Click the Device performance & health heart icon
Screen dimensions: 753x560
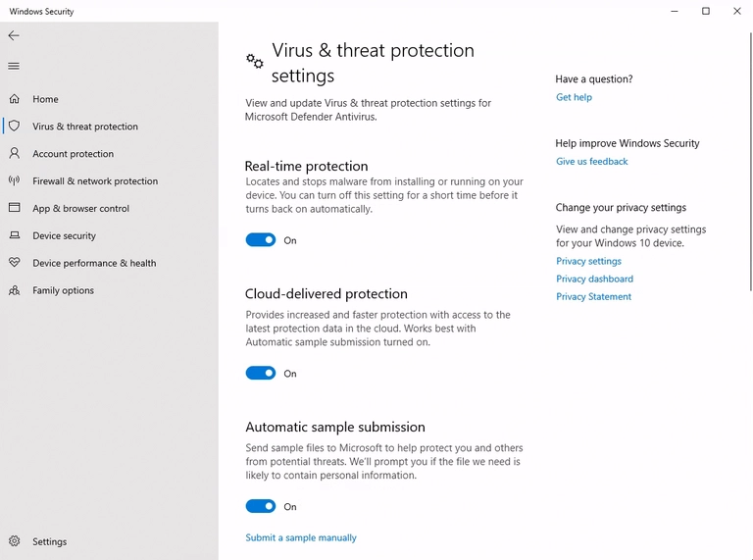[x=14, y=263]
